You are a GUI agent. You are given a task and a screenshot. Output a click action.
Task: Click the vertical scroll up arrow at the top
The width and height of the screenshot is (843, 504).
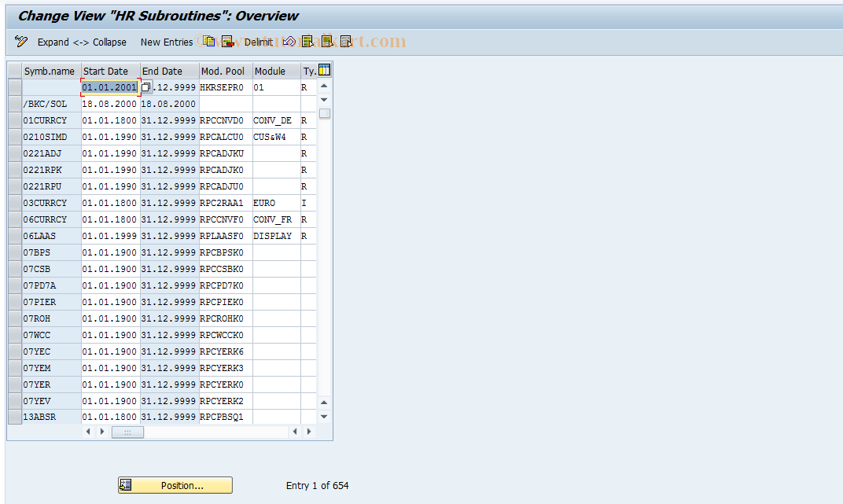pos(324,86)
